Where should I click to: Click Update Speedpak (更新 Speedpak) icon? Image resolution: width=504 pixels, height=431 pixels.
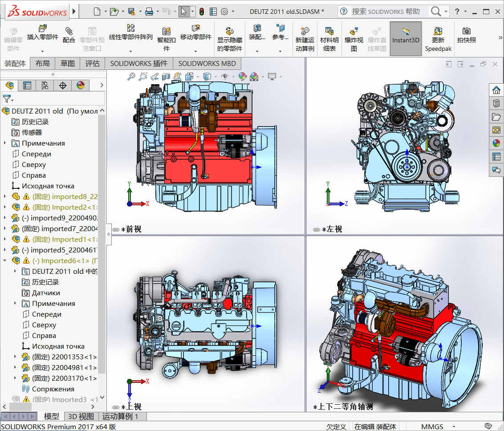(x=438, y=31)
